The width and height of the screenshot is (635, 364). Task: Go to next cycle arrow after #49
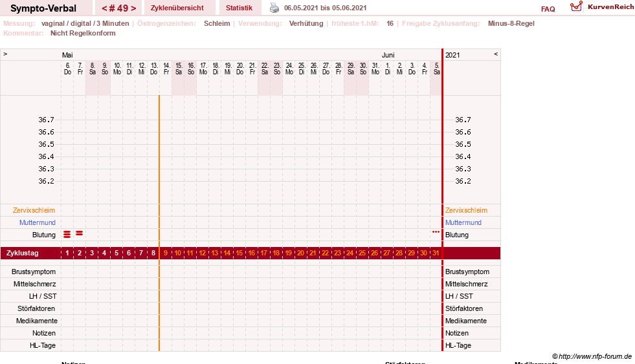(x=133, y=8)
